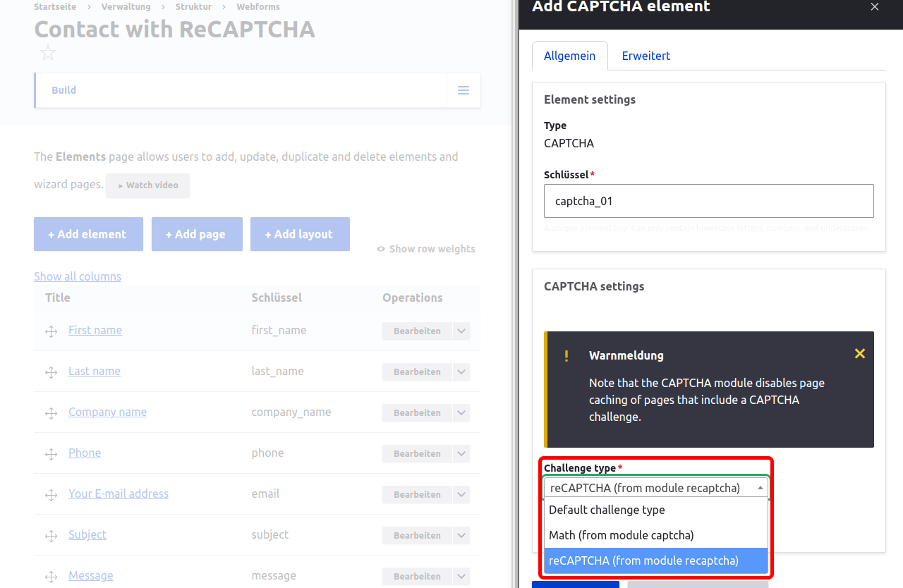Open the Company name element link
Screen dimensions: 903x588
point(108,412)
